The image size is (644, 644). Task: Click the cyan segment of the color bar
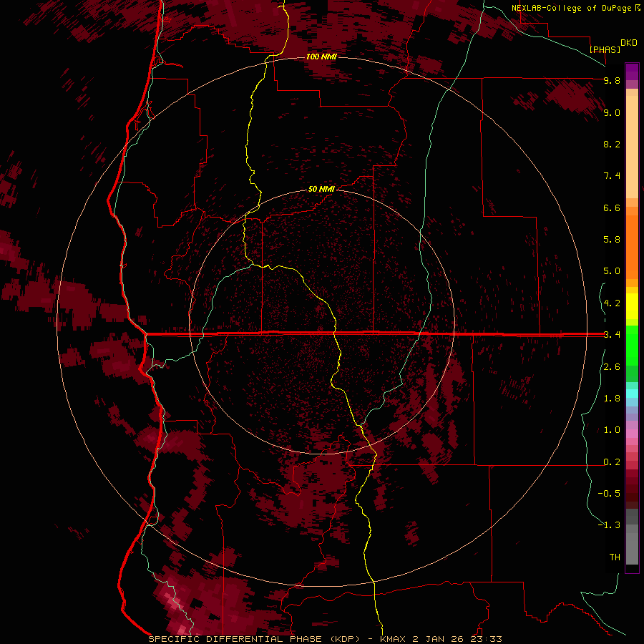632,393
